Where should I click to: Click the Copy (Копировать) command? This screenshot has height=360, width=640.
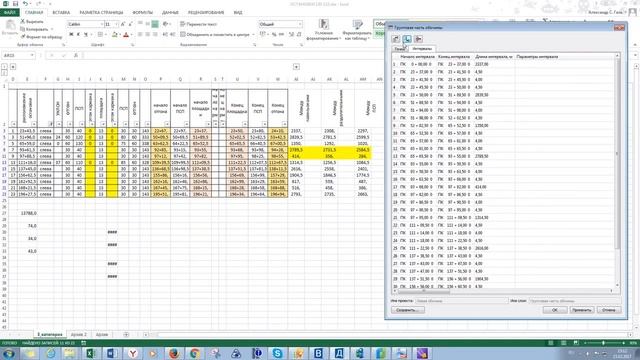coord(35,29)
